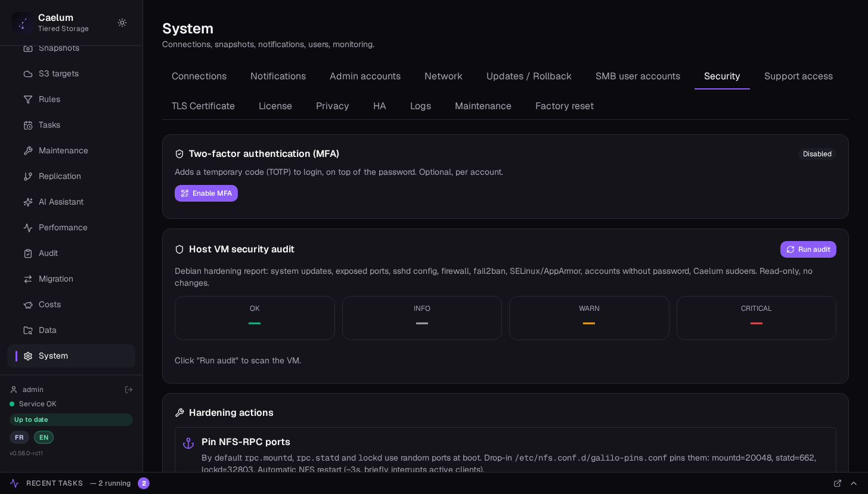
Task: Open the Updates / Rollback tab
Action: [x=529, y=76]
